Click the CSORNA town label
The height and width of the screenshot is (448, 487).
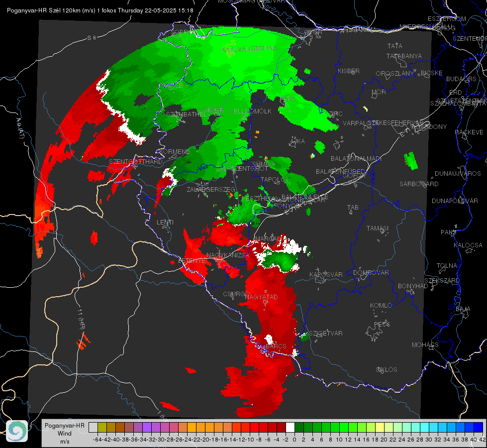pos(264,48)
